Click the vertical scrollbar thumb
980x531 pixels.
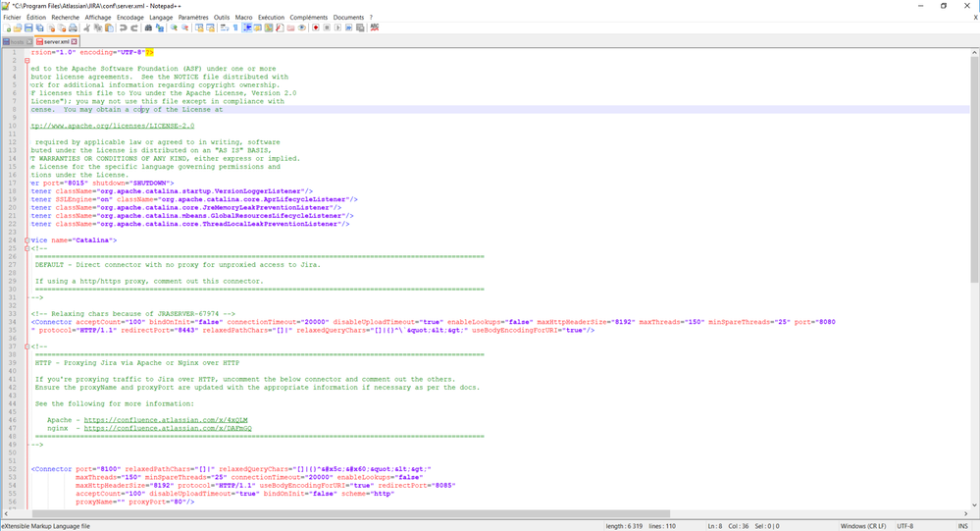pos(974,170)
